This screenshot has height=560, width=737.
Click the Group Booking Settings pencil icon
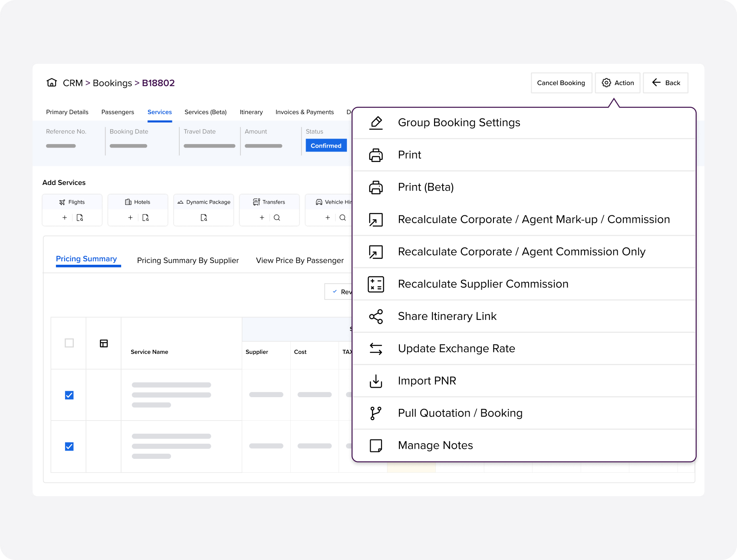point(376,123)
